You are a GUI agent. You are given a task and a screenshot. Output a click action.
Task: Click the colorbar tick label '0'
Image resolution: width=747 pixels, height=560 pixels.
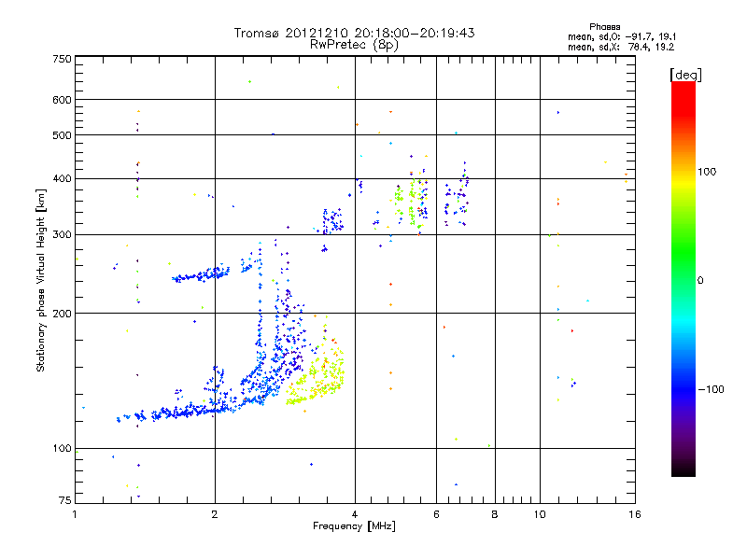700,281
